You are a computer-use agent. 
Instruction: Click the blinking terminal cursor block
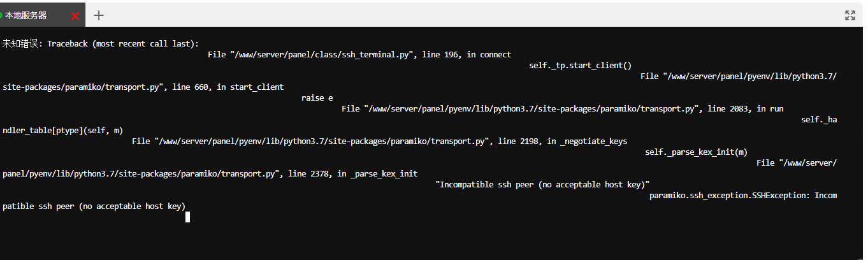tap(187, 217)
